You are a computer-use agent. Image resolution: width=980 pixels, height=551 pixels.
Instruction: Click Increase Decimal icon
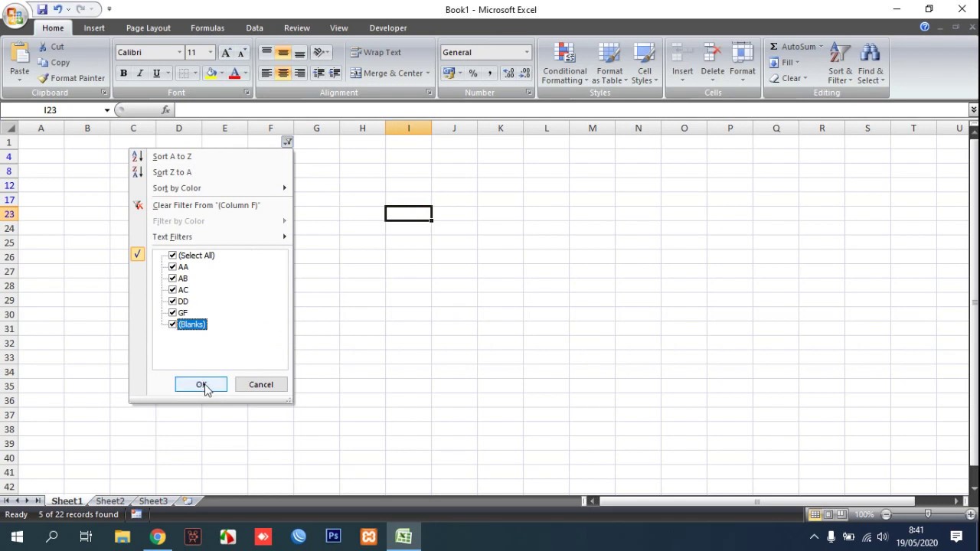point(508,73)
